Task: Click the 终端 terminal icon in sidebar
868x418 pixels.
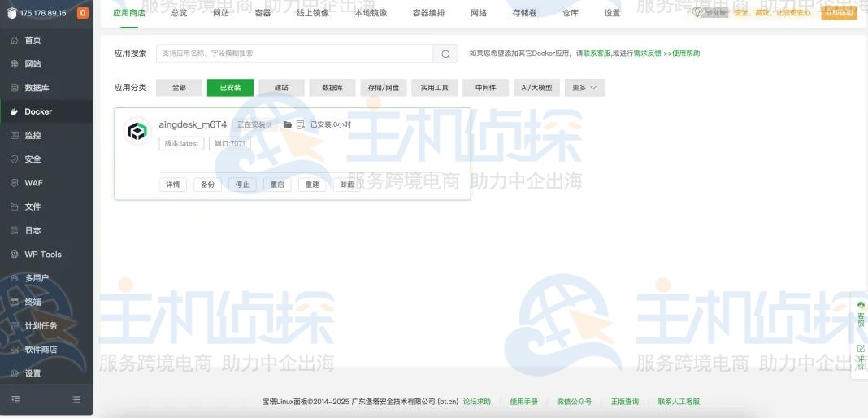Action: tap(15, 302)
